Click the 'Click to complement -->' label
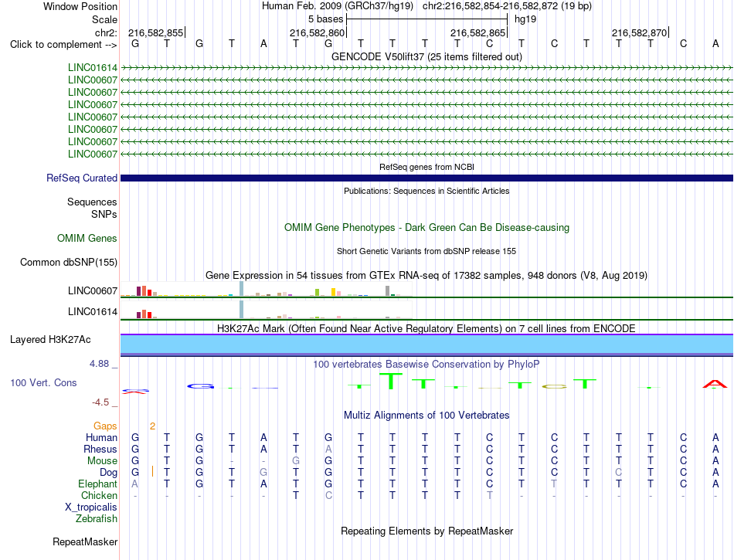The height and width of the screenshot is (560, 734). click(x=63, y=45)
